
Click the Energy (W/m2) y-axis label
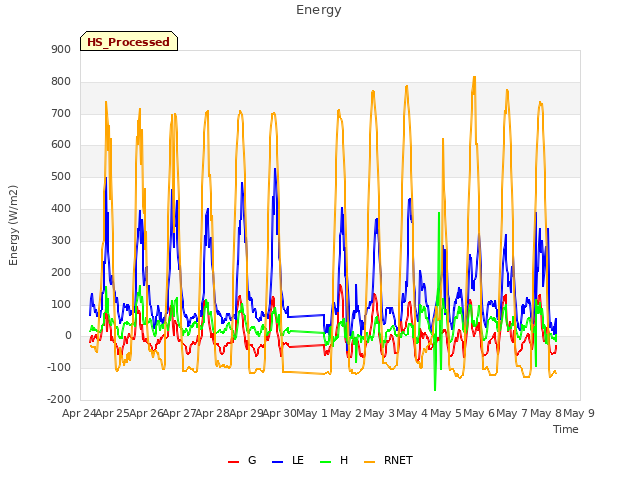pos(13,225)
